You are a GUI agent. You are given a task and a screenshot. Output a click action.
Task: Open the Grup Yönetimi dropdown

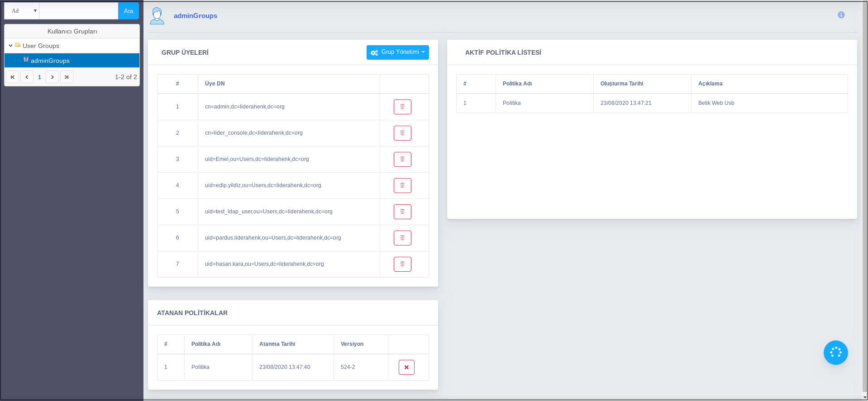(397, 52)
